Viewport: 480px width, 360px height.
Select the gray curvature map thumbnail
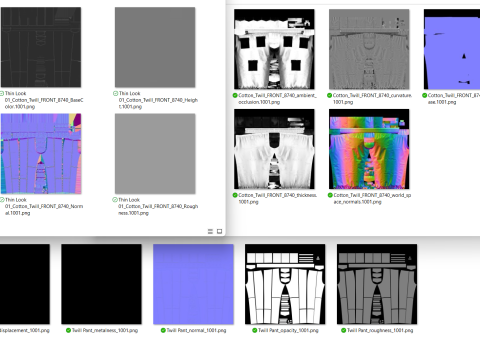pyautogui.click(x=369, y=49)
